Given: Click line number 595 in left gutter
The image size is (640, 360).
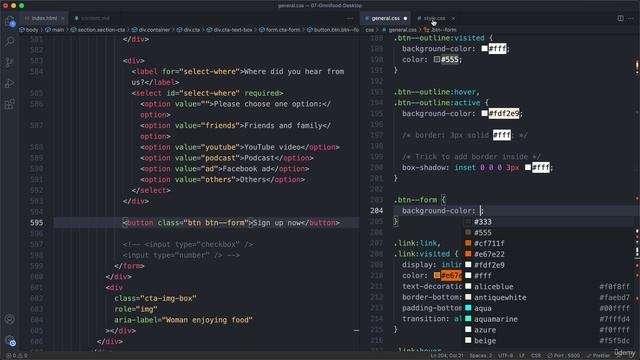Looking at the screenshot, I should pyautogui.click(x=36, y=222).
